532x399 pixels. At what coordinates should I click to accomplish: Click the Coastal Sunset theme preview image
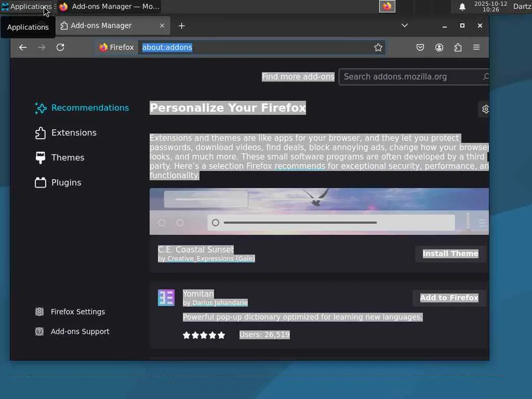[320, 212]
